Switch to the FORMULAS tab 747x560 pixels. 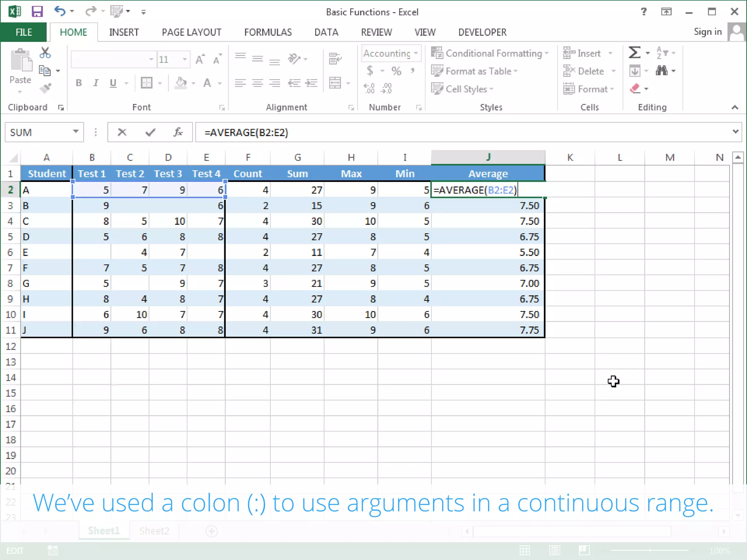(268, 32)
